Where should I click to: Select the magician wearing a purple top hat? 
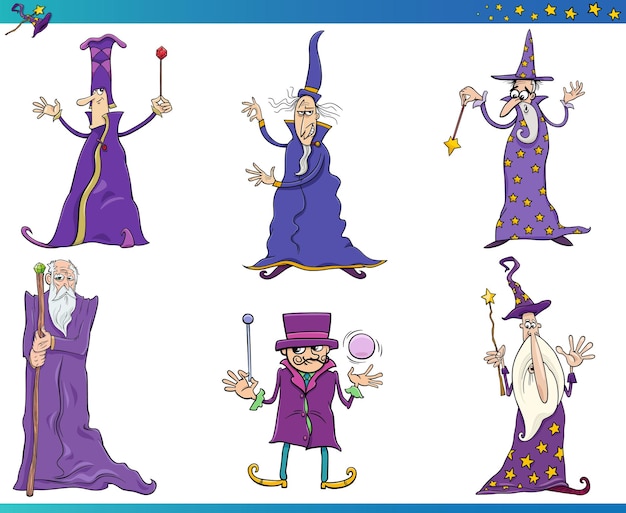coord(303,400)
